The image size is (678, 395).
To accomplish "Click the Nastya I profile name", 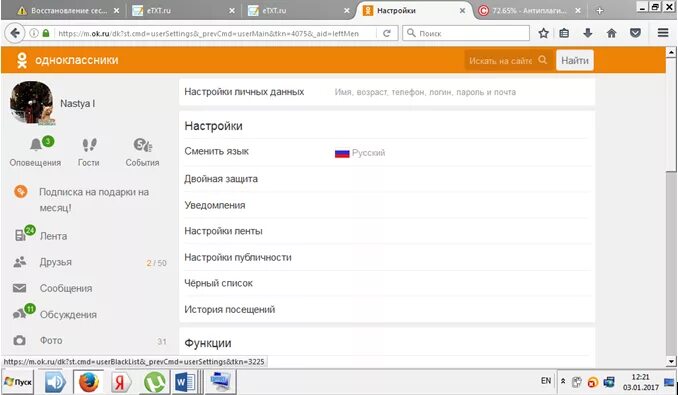I will click(77, 104).
